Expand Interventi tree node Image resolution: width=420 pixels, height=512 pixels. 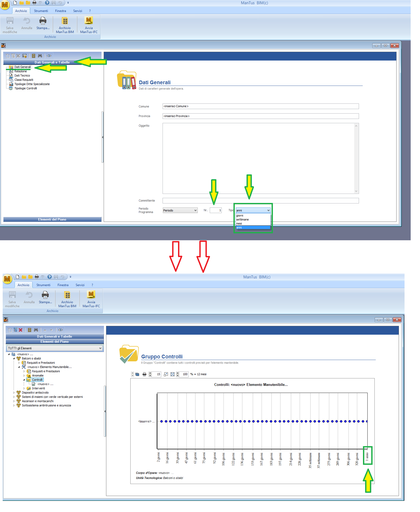click(24, 389)
